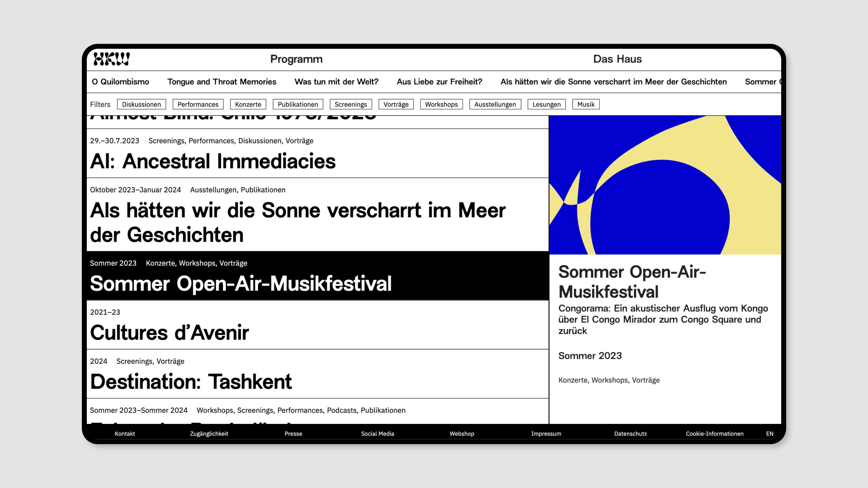868x488 pixels.
Task: Click '2021–23' date label
Action: click(x=105, y=312)
